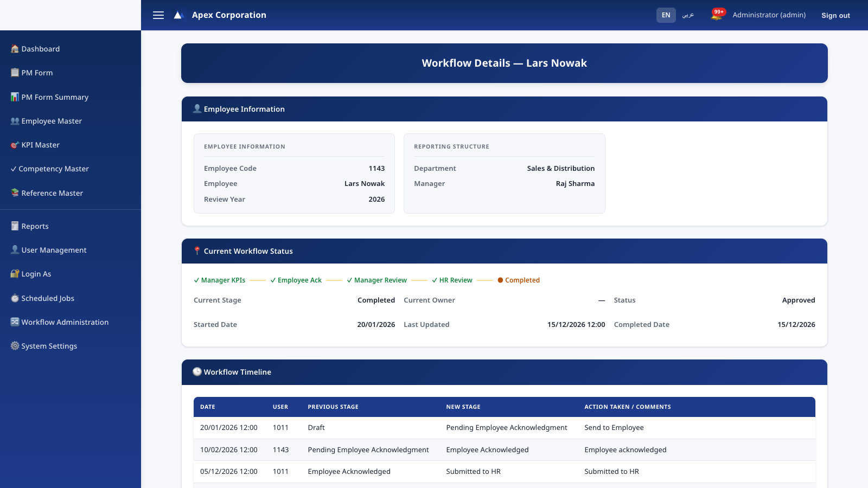This screenshot has height=488, width=868.
Task: Open Workflow Administration menu item
Action: 71,322
